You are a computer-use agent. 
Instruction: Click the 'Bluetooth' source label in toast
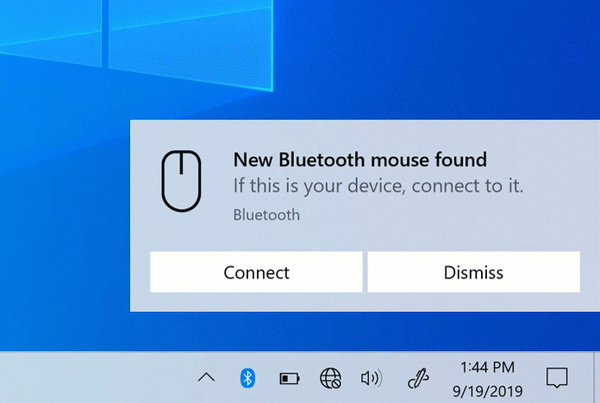point(266,215)
